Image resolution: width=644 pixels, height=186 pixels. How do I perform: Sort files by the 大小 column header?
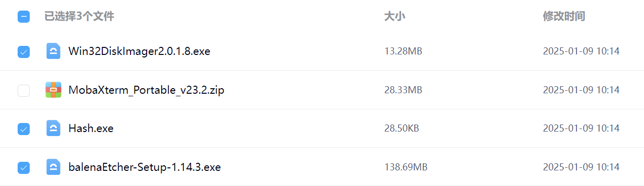395,17
